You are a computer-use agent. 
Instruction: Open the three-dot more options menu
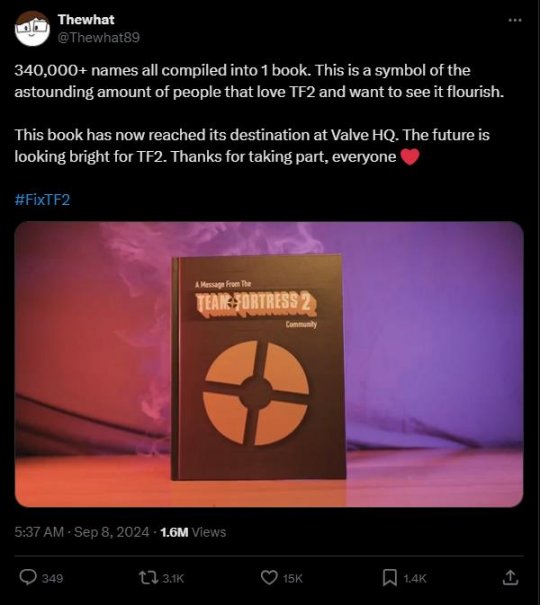515,20
